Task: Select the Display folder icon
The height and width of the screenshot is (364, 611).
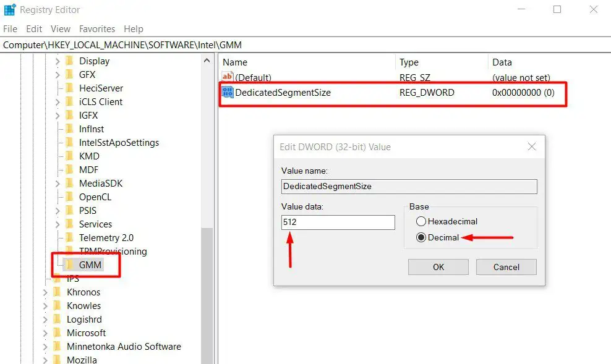Action: (70, 61)
